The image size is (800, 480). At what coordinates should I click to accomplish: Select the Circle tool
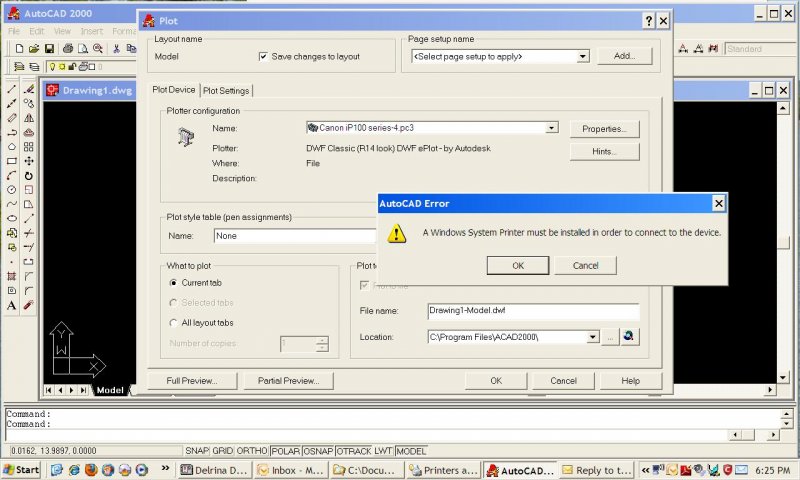coord(12,190)
